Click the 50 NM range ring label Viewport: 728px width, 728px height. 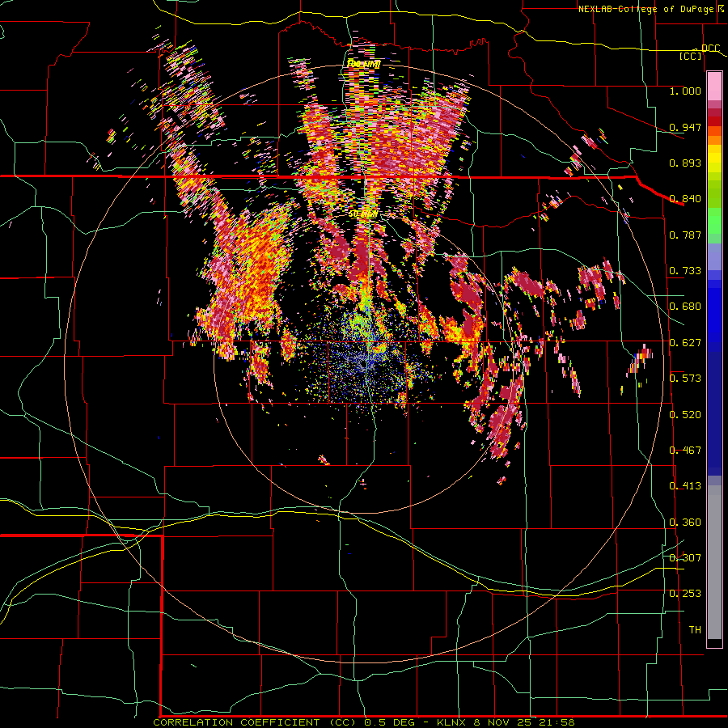[363, 214]
